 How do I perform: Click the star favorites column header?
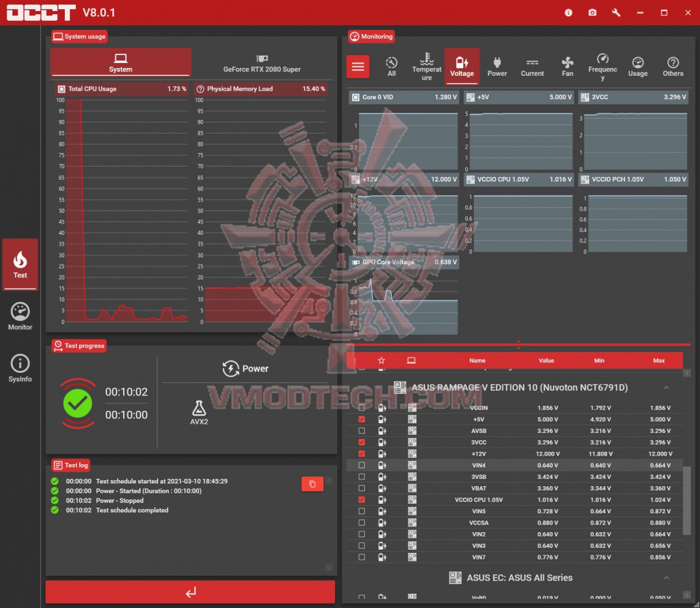381,360
